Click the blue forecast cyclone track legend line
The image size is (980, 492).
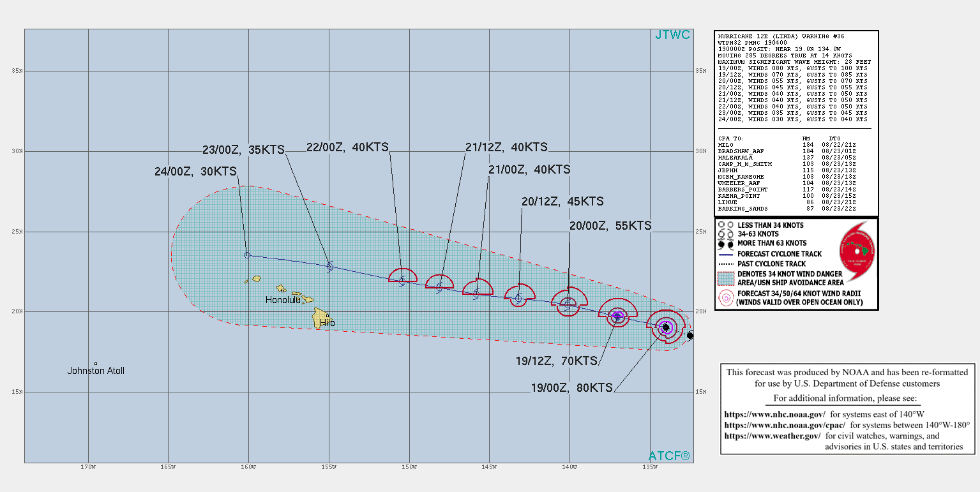pos(725,254)
